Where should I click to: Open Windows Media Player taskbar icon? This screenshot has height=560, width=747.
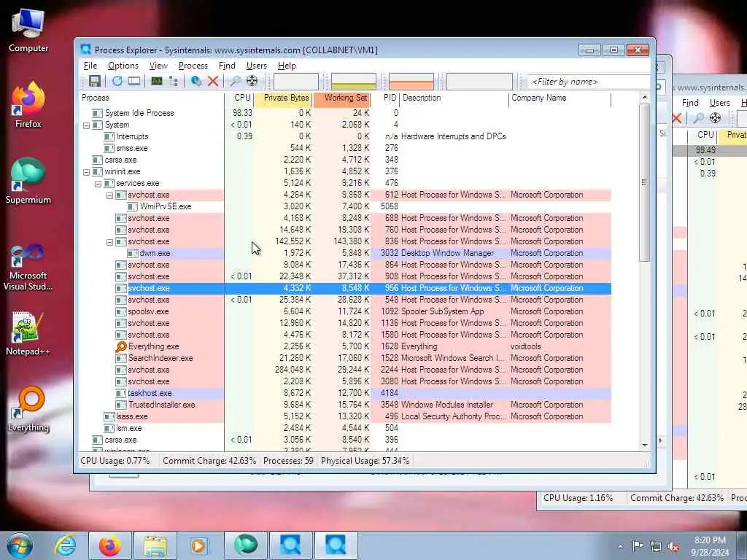click(x=198, y=545)
